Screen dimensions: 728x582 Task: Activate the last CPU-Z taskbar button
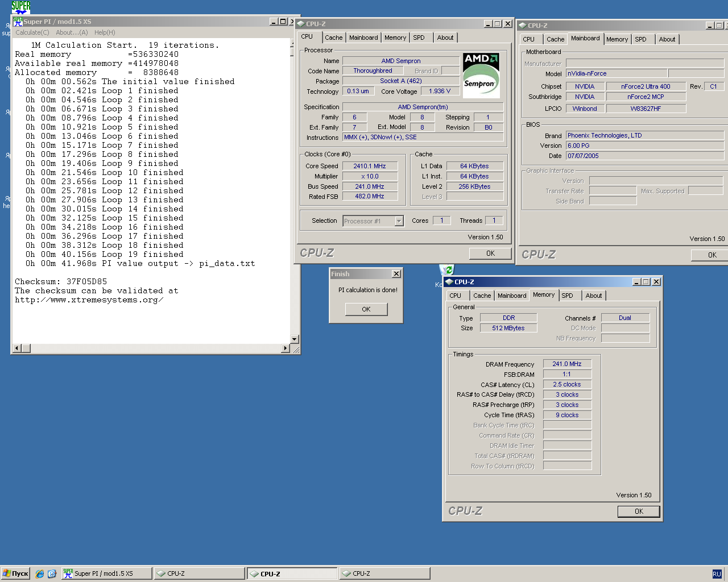tap(385, 573)
